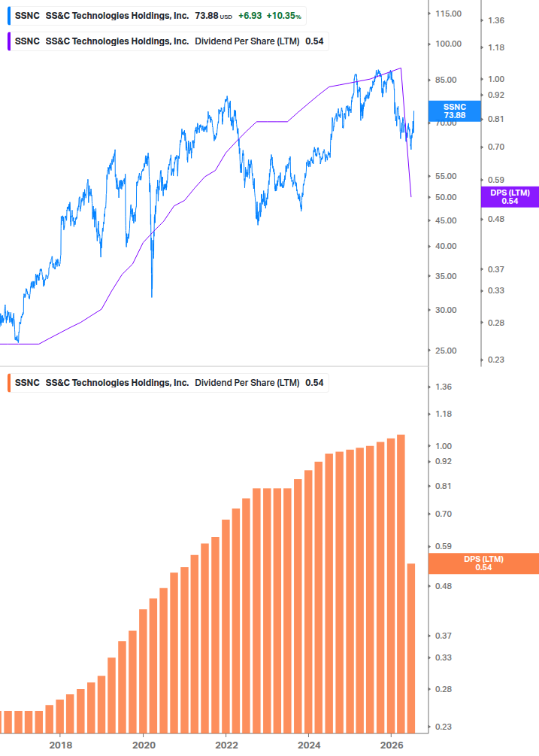Click the +6.93 change value in legend
Screen dimensions: 539x756
pyautogui.click(x=250, y=16)
